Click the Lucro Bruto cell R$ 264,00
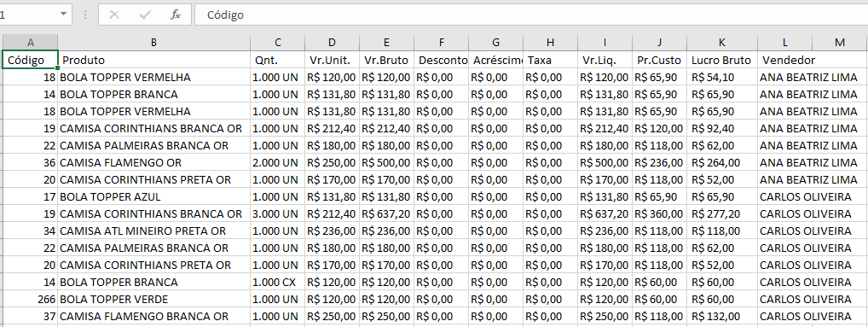 [x=722, y=163]
